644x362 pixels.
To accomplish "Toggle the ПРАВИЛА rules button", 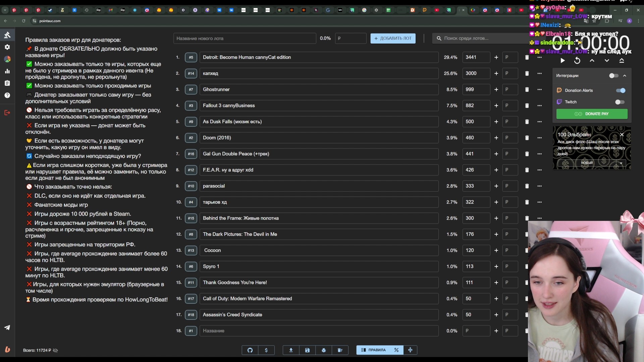I will pos(373,350).
